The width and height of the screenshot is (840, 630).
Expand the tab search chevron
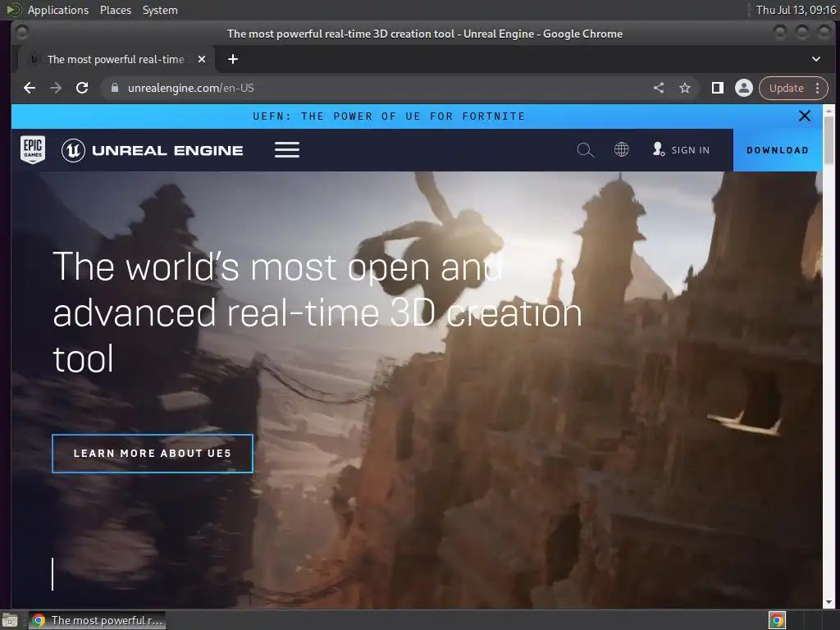click(816, 59)
